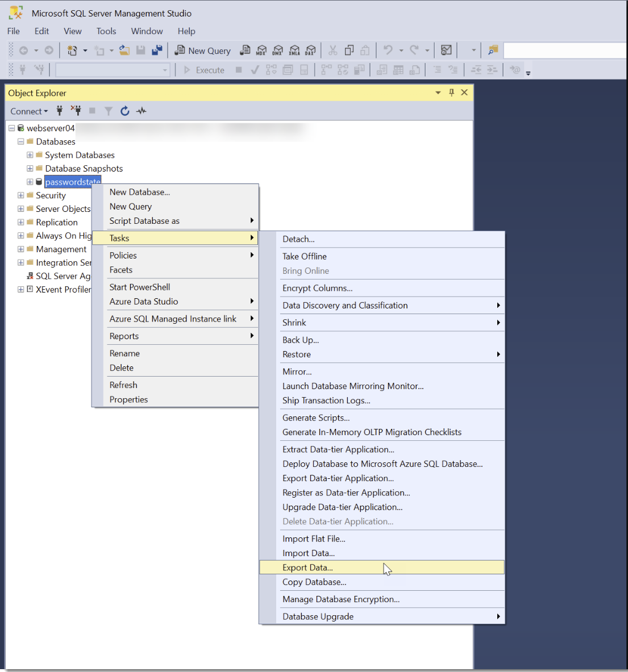Expand the Security folder
Image resolution: width=628 pixels, height=672 pixels.
[20, 195]
